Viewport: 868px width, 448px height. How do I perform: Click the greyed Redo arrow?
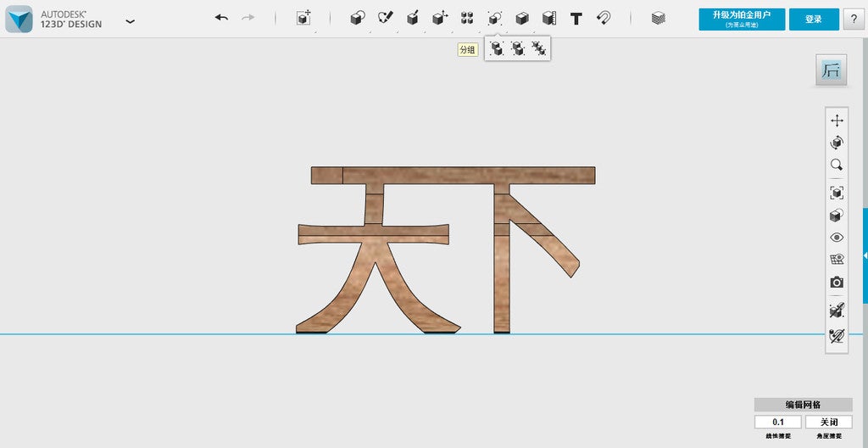click(x=248, y=18)
